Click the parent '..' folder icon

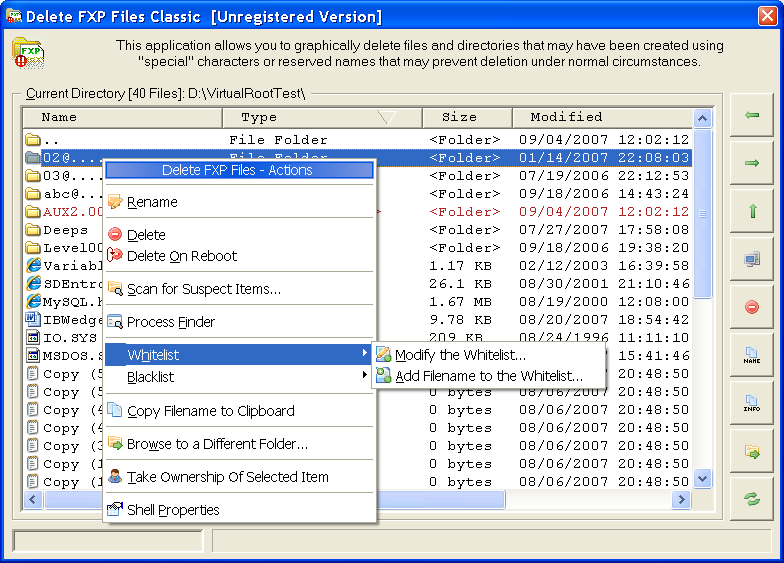(33, 139)
